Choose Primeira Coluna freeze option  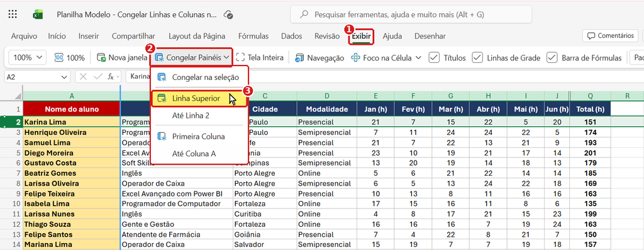[199, 136]
